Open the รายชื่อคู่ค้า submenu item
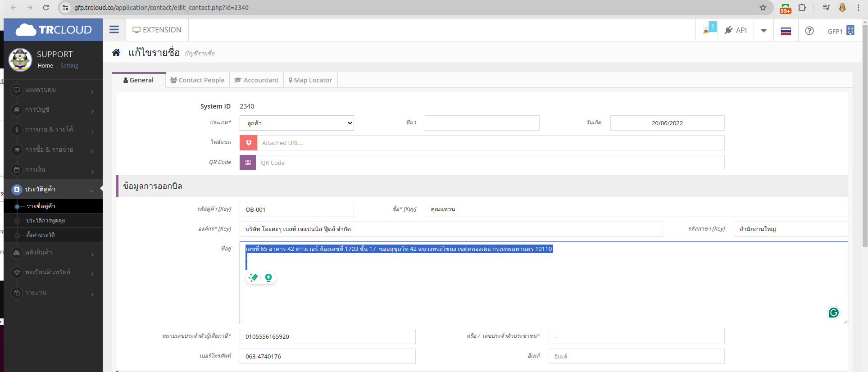 click(53, 206)
